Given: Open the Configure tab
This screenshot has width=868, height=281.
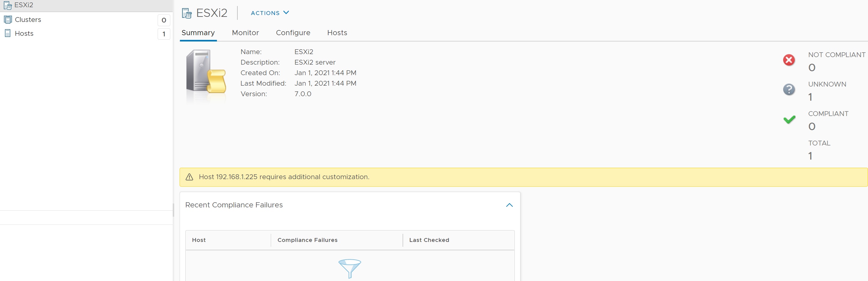Looking at the screenshot, I should pyautogui.click(x=293, y=33).
